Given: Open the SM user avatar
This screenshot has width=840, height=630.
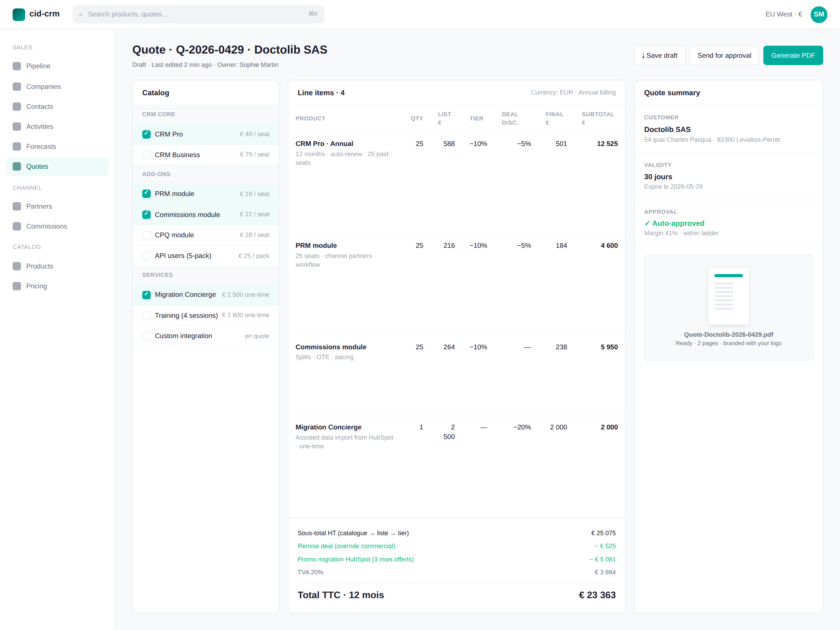Looking at the screenshot, I should click(819, 14).
